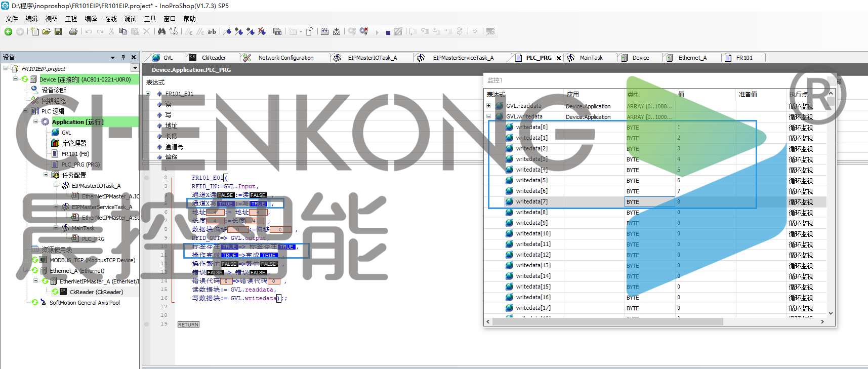Select writedata[12] row in watch
The width and height of the screenshot is (868, 369).
point(655,255)
